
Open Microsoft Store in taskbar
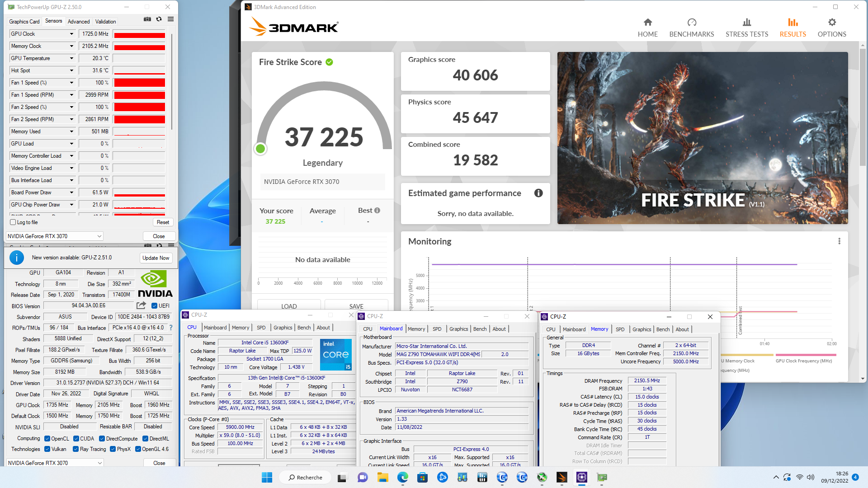[x=422, y=477]
